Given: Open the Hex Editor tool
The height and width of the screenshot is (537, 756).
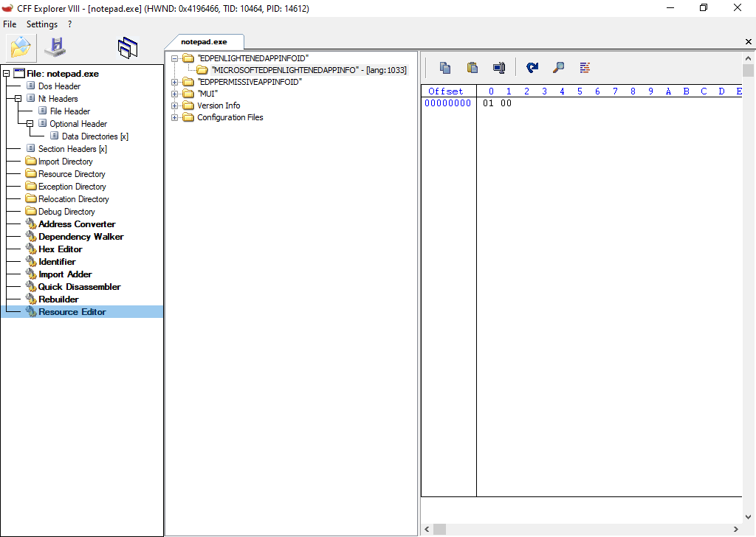Looking at the screenshot, I should pos(61,249).
